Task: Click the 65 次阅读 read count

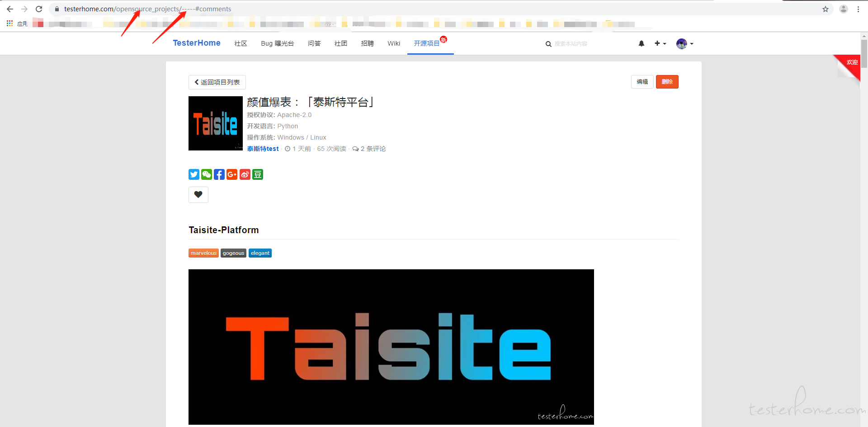Action: (x=331, y=149)
